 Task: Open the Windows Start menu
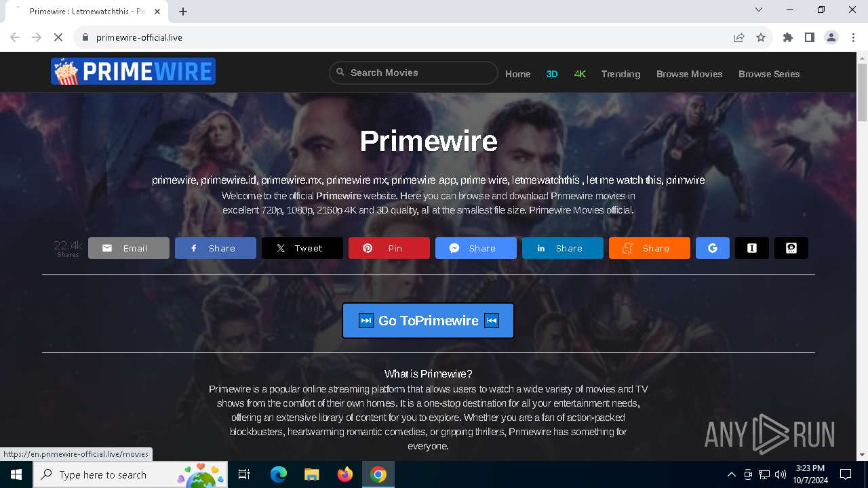[16, 474]
